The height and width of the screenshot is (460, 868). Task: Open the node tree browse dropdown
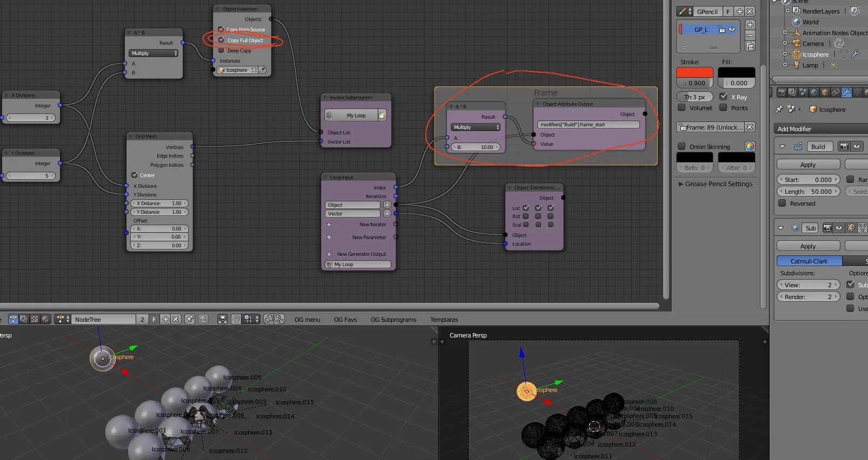63,319
